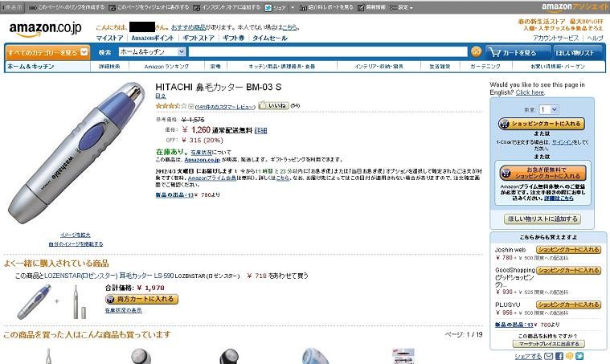
Task: Click ほしい物リストに追加する button
Action: tap(542, 219)
